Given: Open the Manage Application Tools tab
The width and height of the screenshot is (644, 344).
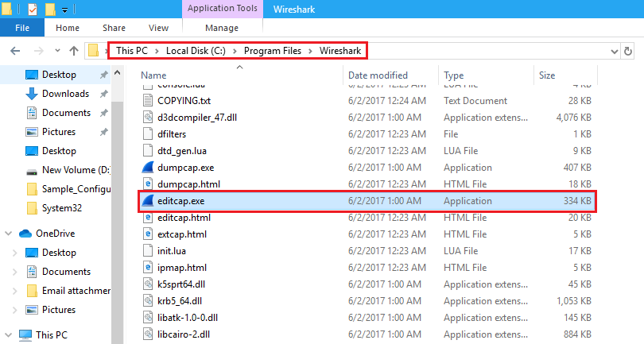Looking at the screenshot, I should coord(222,28).
